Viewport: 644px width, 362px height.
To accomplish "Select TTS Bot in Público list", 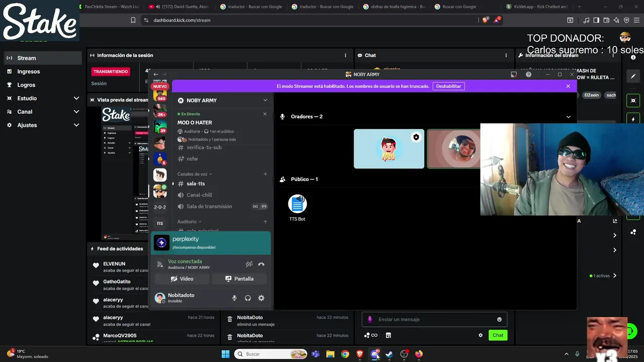I will (297, 208).
